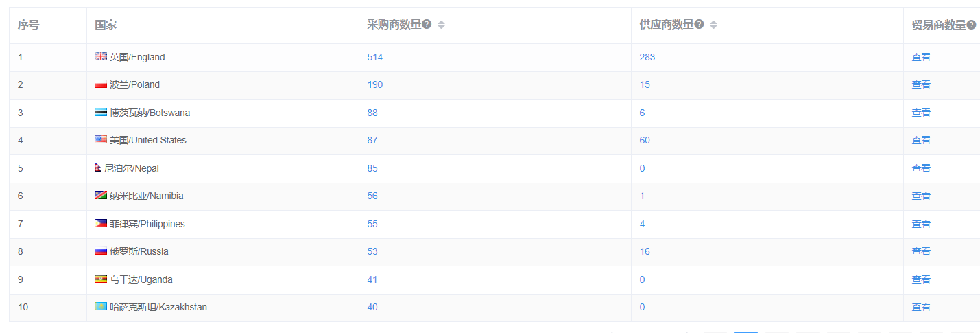The image size is (980, 333).
Task: Open 查看 link for Nepal row
Action: pyautogui.click(x=921, y=168)
